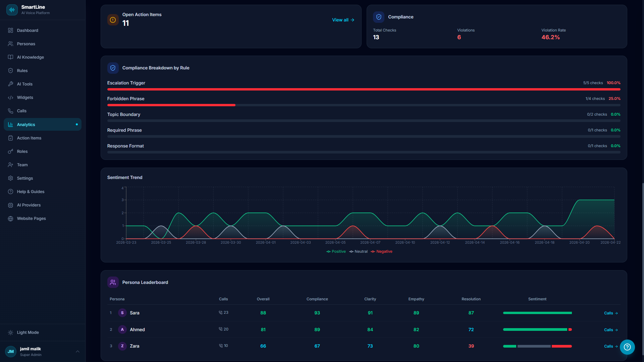This screenshot has height=362, width=644.
Task: Open AI Providers from the sidebar
Action: [29, 205]
